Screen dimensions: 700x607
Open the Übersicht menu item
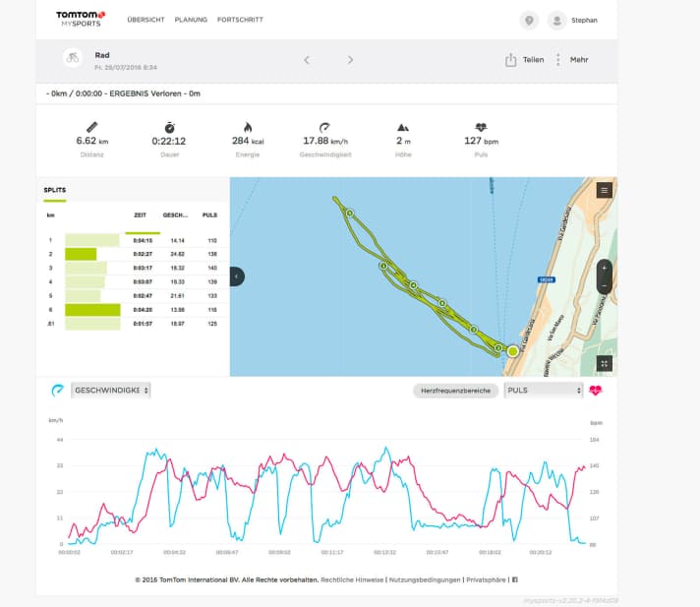pos(146,20)
